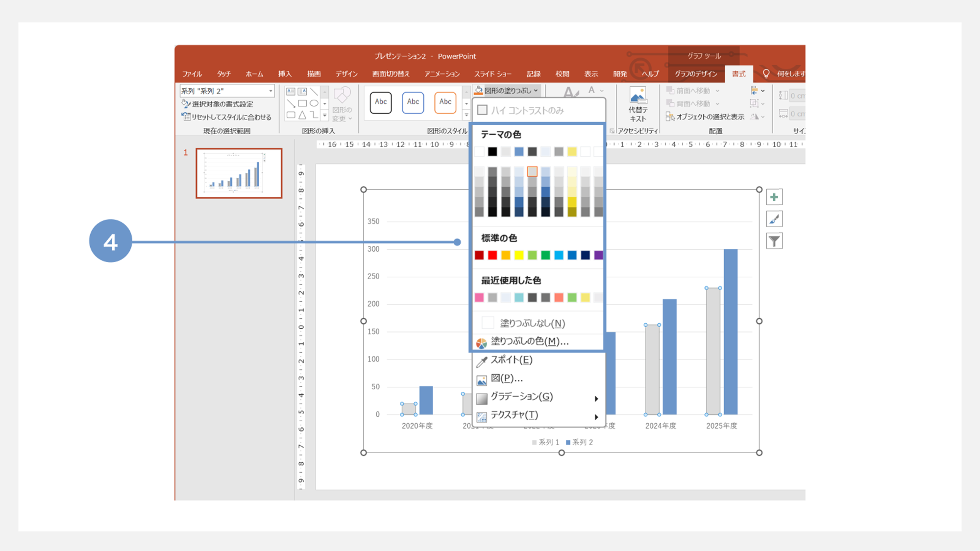Viewport: 980px width, 551px height.
Task: Select the ellipse shape
Action: [314, 103]
